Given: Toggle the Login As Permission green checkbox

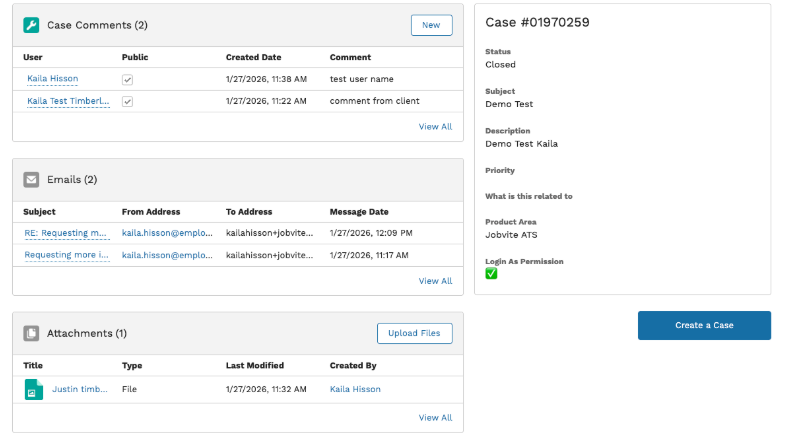Looking at the screenshot, I should (491, 273).
